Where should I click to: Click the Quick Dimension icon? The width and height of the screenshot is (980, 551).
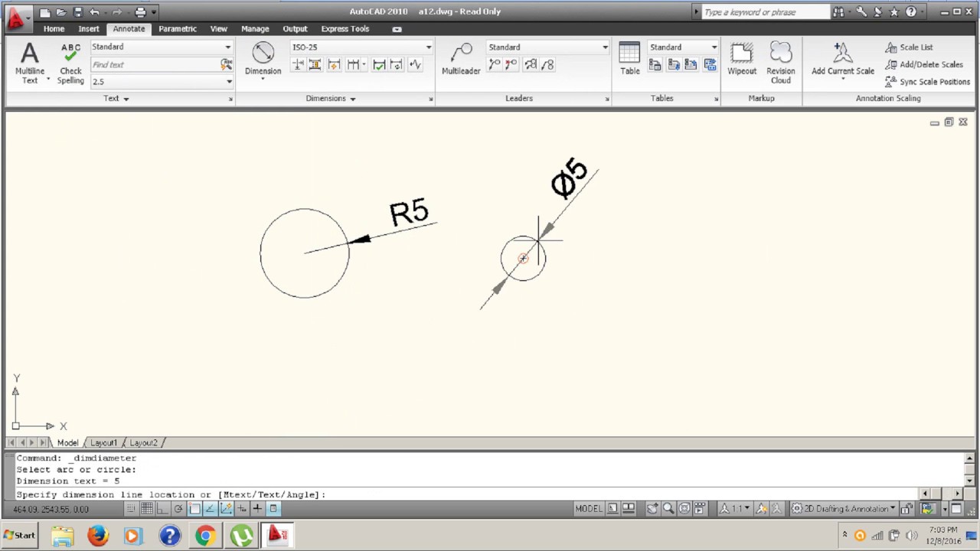coord(334,65)
